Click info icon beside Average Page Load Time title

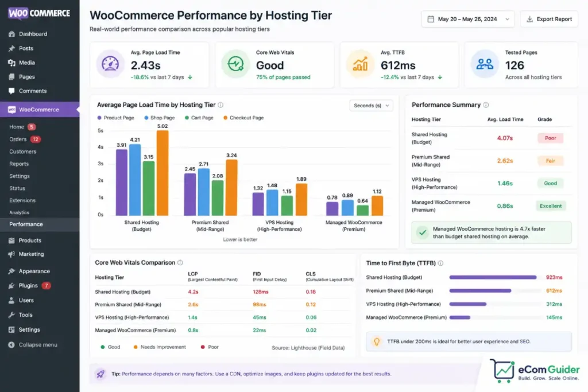coord(220,105)
